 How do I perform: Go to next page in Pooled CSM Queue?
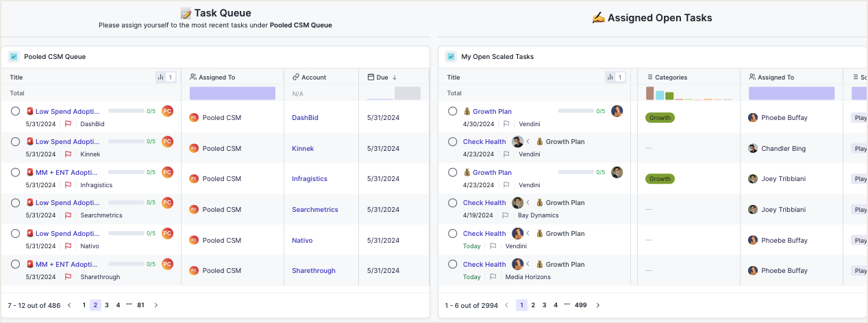[x=156, y=305]
